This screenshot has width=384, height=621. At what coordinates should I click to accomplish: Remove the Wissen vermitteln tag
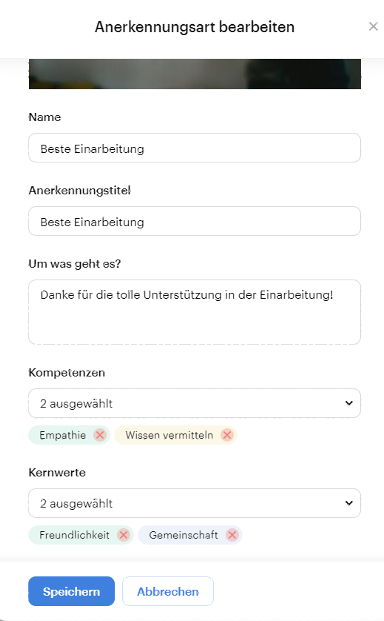pyautogui.click(x=227, y=435)
